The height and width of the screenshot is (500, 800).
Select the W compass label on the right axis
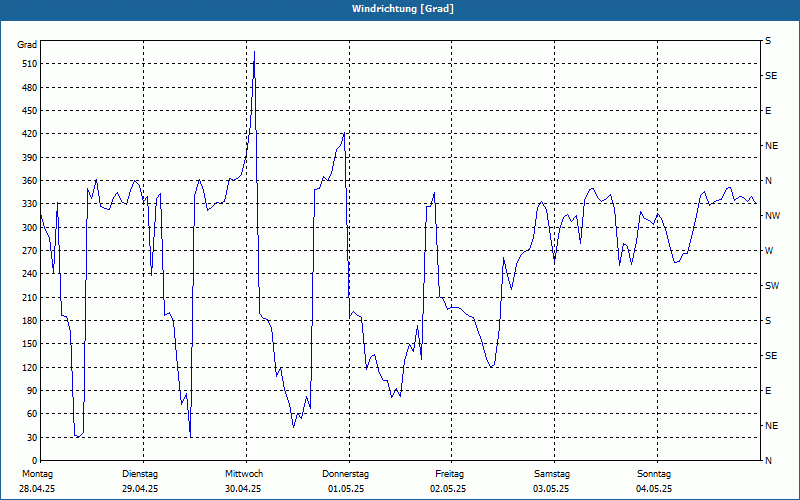[769, 251]
